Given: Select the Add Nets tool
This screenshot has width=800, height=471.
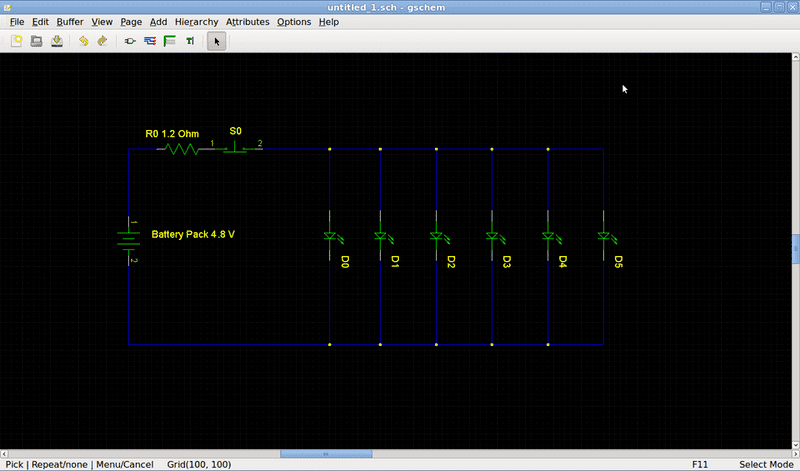Looking at the screenshot, I should [150, 41].
